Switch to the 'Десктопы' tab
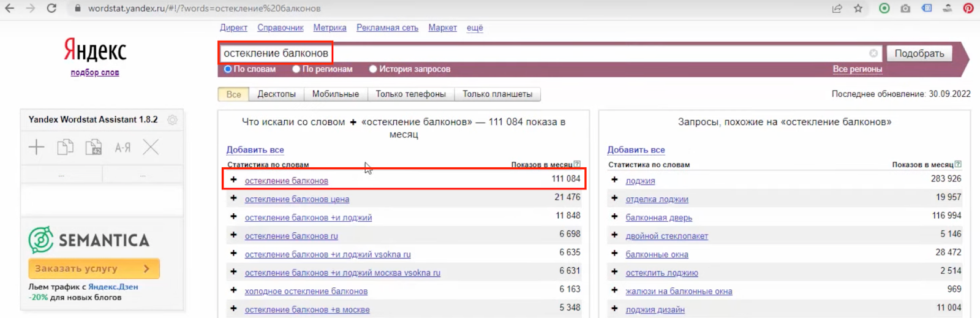 click(276, 94)
